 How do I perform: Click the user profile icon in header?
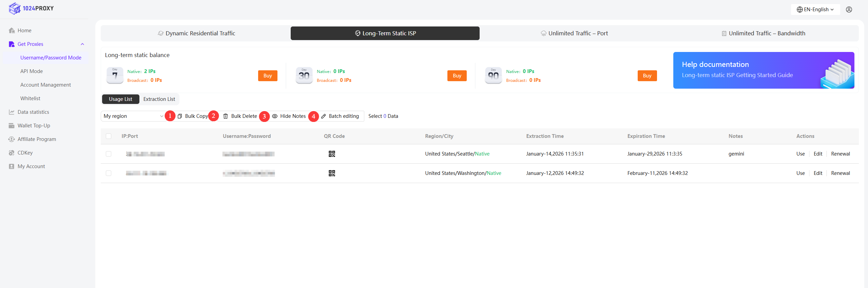pyautogui.click(x=849, y=10)
